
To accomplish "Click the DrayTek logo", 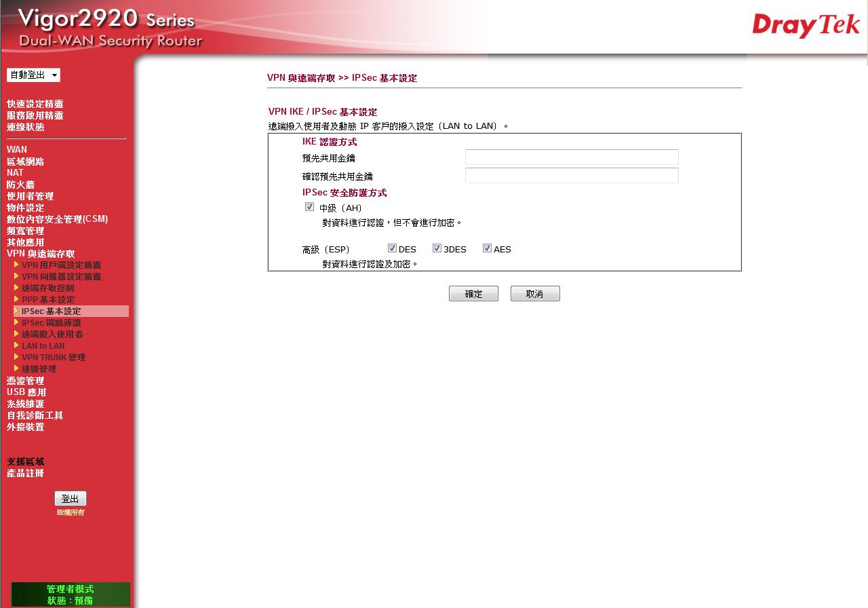I will coord(806,26).
